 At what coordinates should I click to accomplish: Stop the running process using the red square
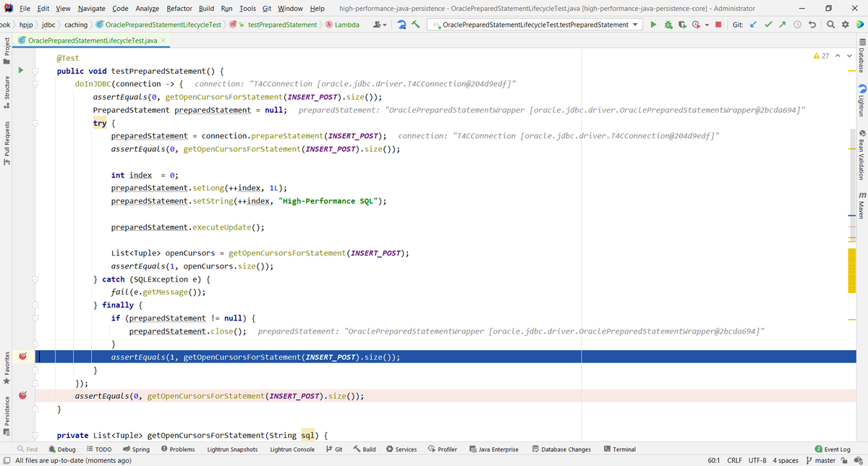718,25
